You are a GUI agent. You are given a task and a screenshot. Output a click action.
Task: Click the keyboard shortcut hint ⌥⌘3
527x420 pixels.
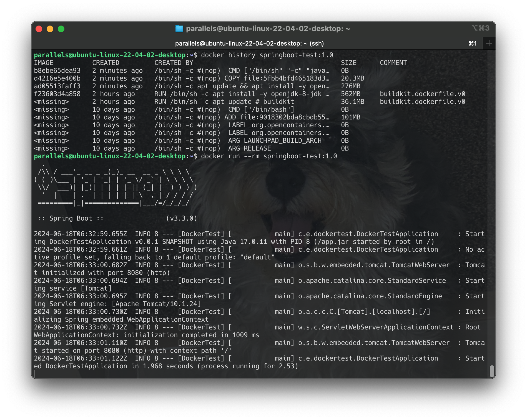coord(480,28)
